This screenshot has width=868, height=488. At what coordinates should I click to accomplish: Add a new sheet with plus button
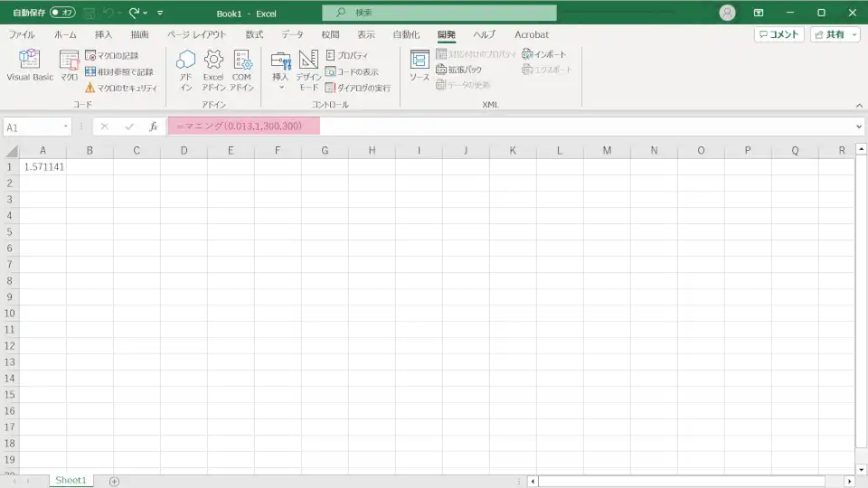114,481
